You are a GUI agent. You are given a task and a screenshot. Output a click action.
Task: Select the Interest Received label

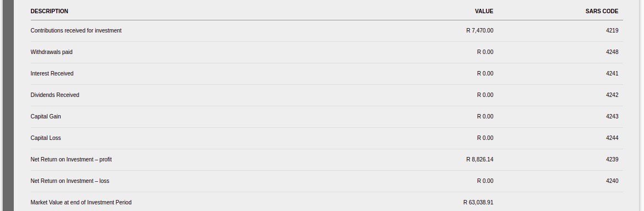[x=52, y=73]
